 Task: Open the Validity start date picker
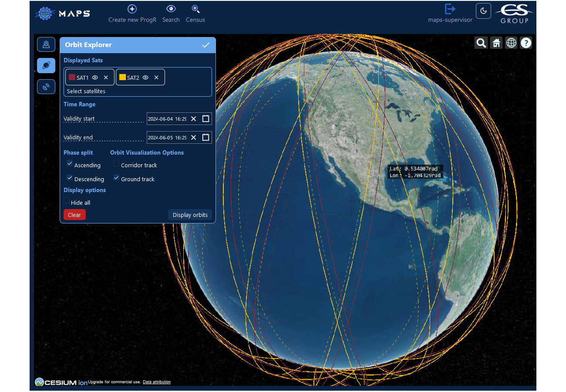(x=206, y=118)
